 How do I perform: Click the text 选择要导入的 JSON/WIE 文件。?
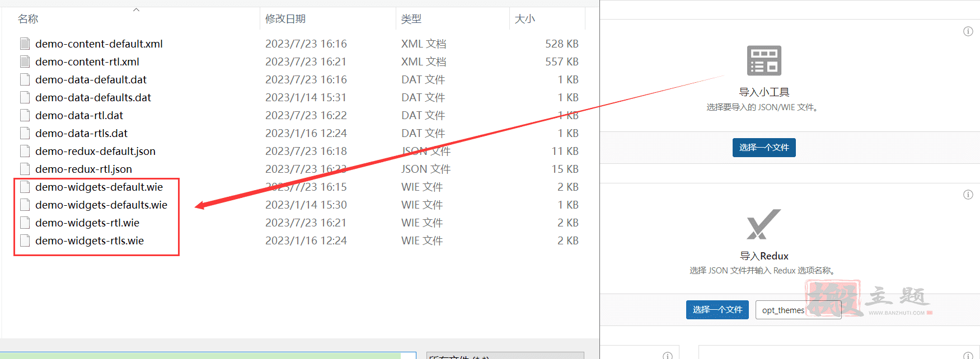click(764, 107)
